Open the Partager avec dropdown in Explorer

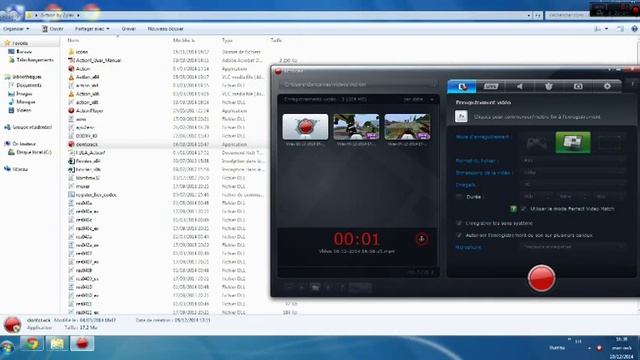(x=92, y=29)
